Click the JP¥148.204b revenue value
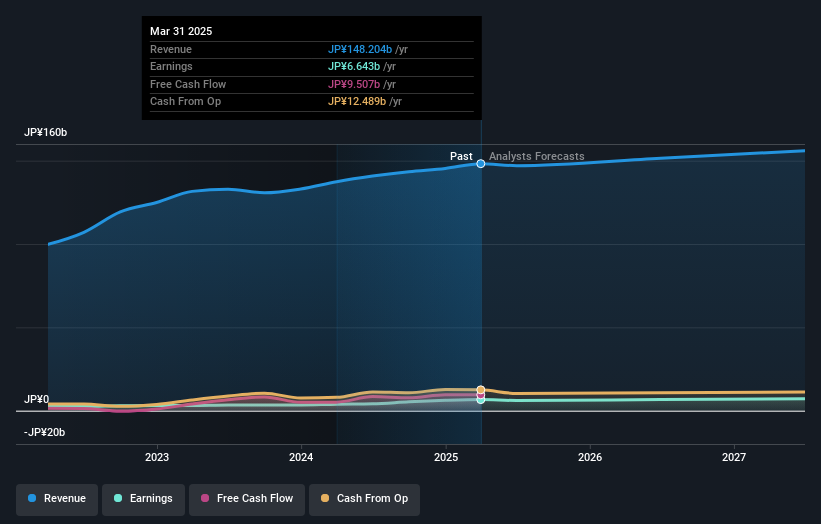Image resolution: width=821 pixels, height=524 pixels. pos(360,49)
